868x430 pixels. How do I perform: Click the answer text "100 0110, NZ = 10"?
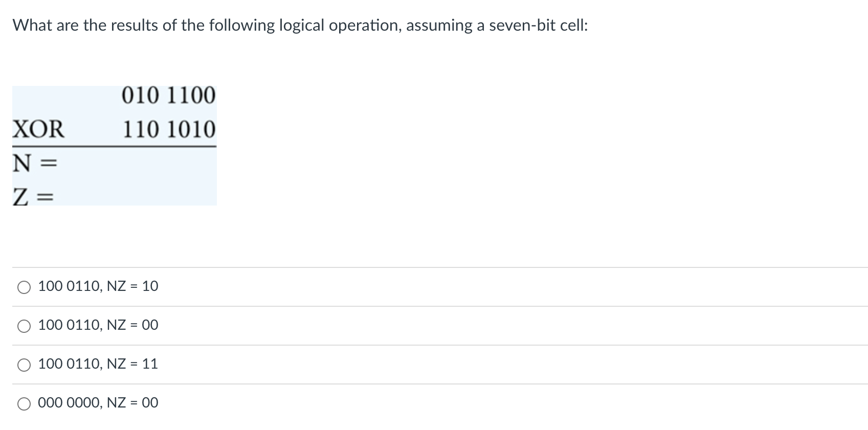click(x=98, y=286)
